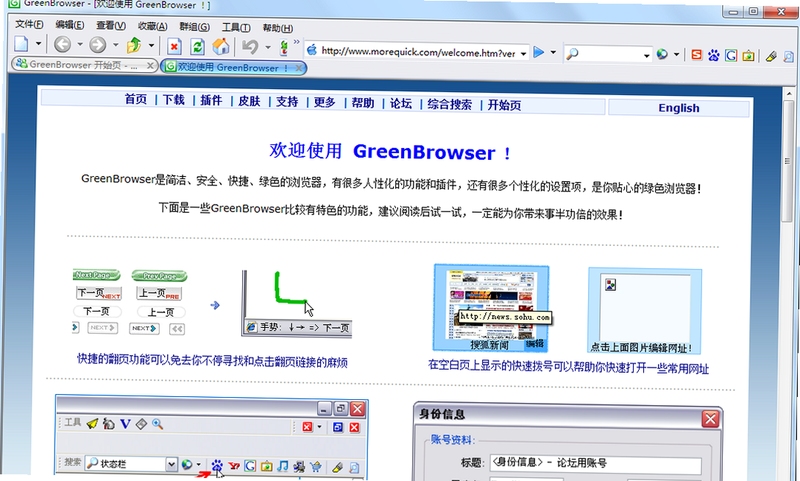Click the 欢迎使用 GreenBrowser heading text
The height and width of the screenshot is (481, 800).
390,151
